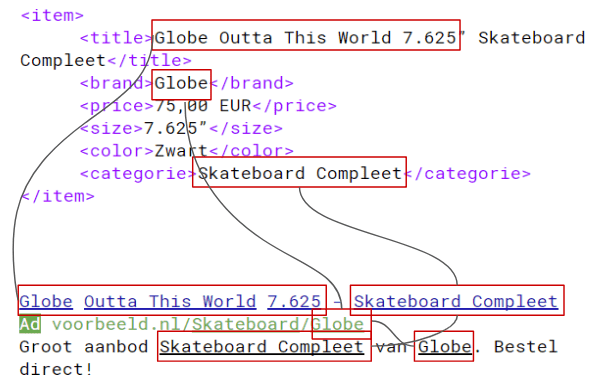Viewport: 601px width, 390px height.
Task: Click "Skateboard Compleet" in the categorie element
Action: (x=300, y=174)
